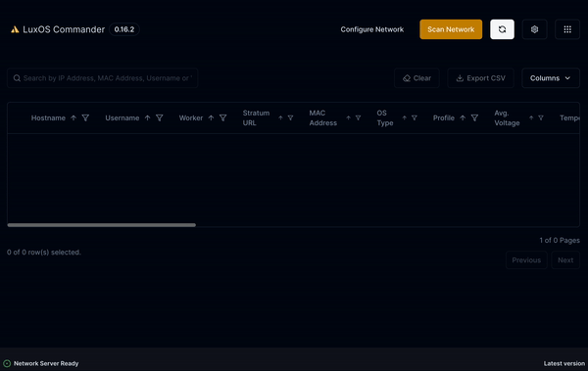Filter the Hostname column
The height and width of the screenshot is (371, 588).
pos(85,117)
